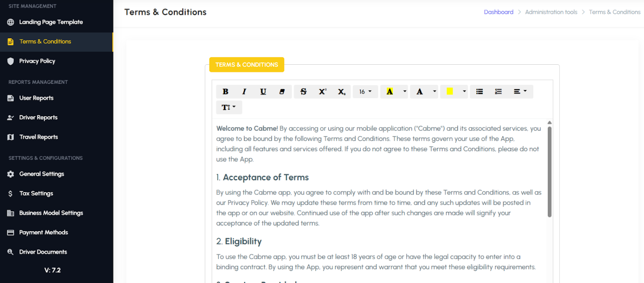The image size is (644, 283).
Task: Click the editor's vertical scrollbar thumb
Action: click(550, 172)
